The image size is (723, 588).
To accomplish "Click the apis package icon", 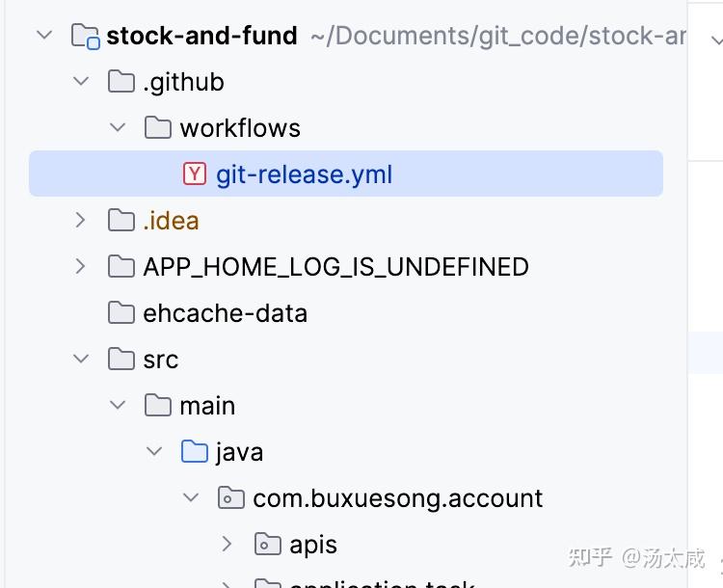I will click(268, 545).
